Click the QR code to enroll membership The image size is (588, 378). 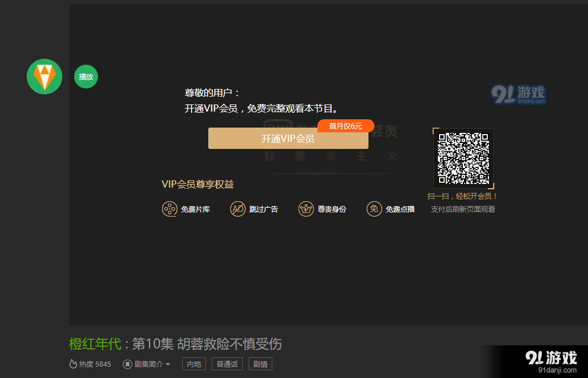463,158
